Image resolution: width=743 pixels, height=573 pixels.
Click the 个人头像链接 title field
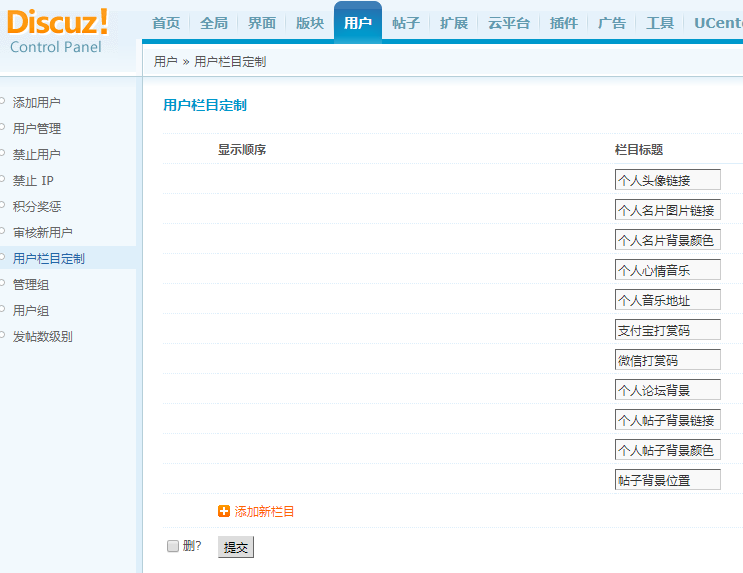667,180
